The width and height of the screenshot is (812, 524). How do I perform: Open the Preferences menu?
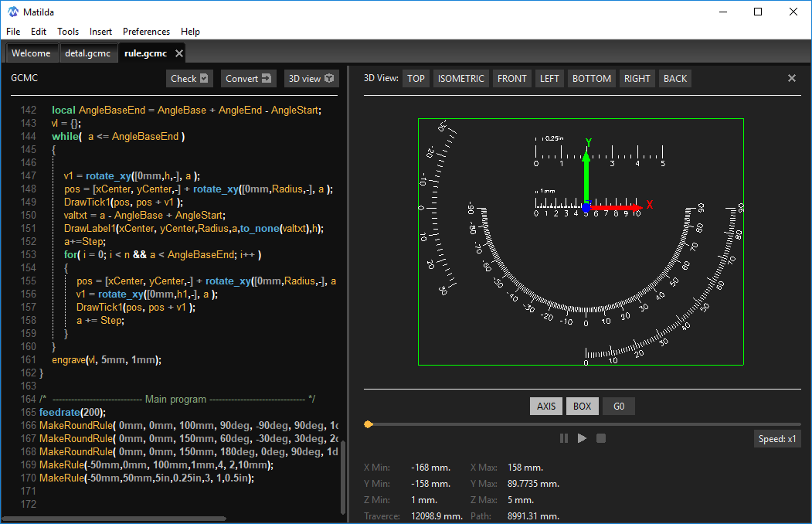click(x=146, y=32)
